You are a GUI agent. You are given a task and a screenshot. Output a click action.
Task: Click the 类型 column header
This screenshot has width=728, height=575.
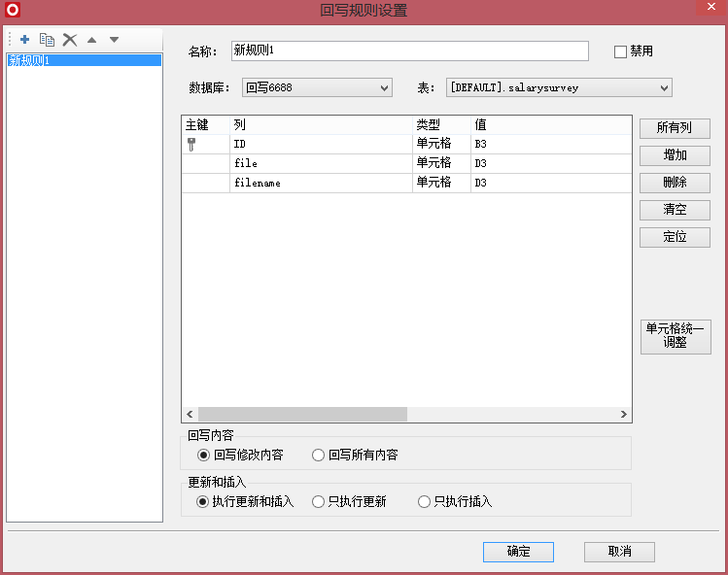[441, 125]
